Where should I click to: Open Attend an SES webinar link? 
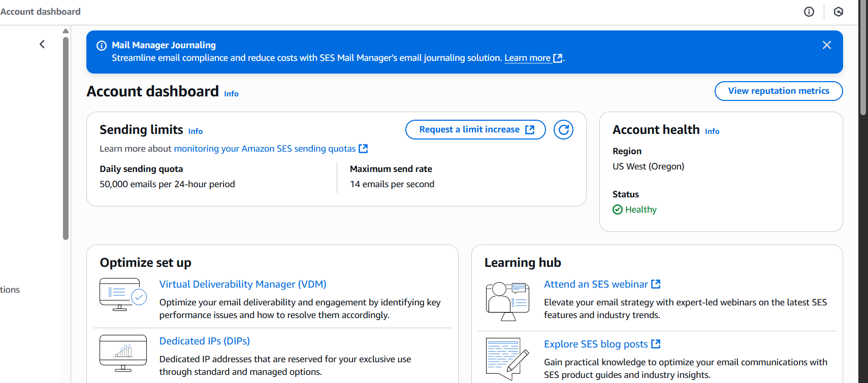coord(602,284)
